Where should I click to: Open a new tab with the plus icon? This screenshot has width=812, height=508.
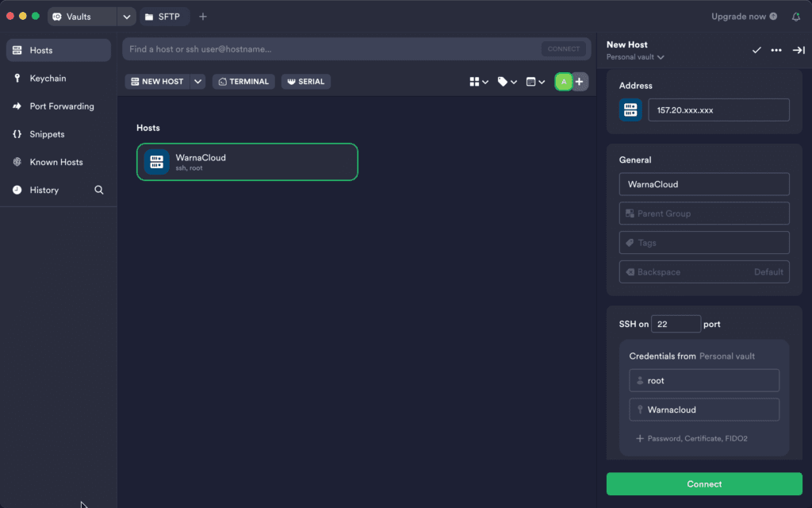[203, 17]
